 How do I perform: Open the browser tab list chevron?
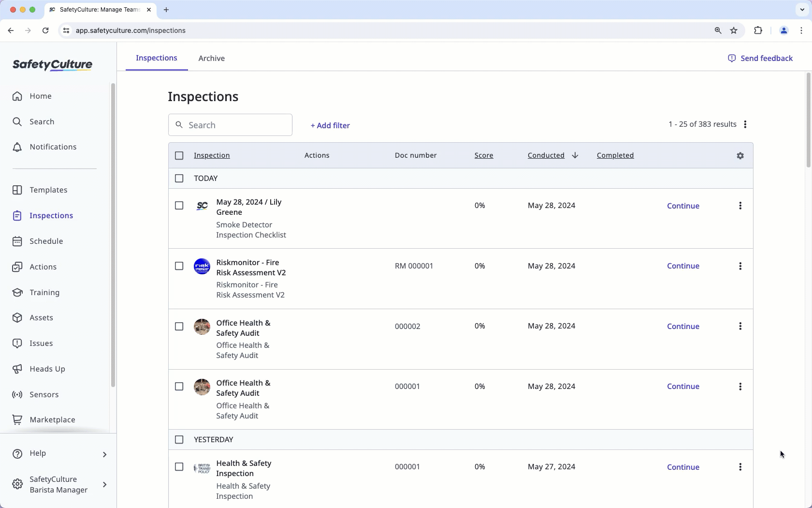point(802,10)
